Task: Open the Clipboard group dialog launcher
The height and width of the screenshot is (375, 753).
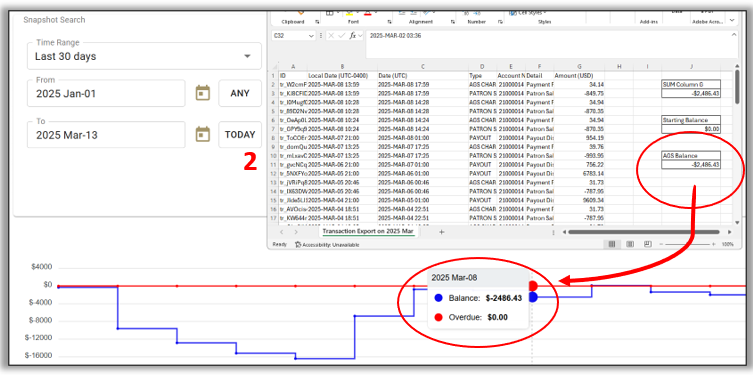Action: [317, 22]
